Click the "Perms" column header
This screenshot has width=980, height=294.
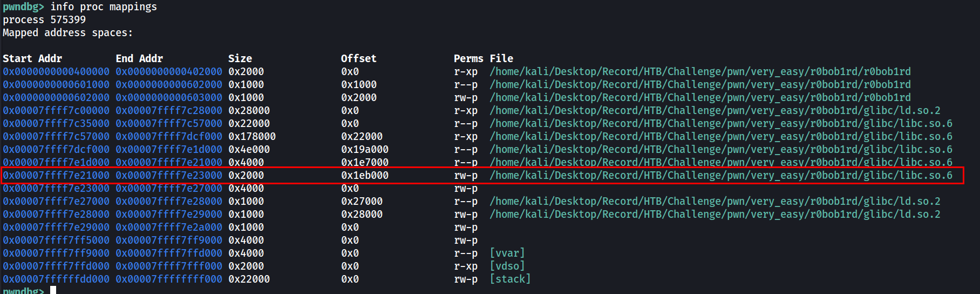[x=468, y=58]
